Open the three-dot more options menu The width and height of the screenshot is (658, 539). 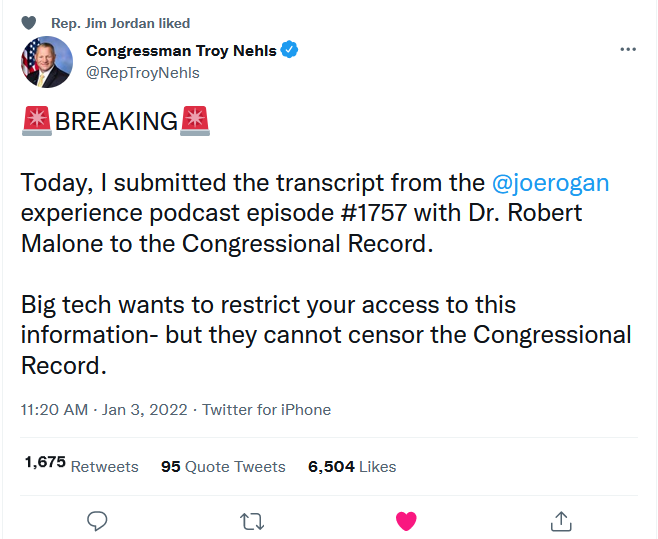coord(628,49)
